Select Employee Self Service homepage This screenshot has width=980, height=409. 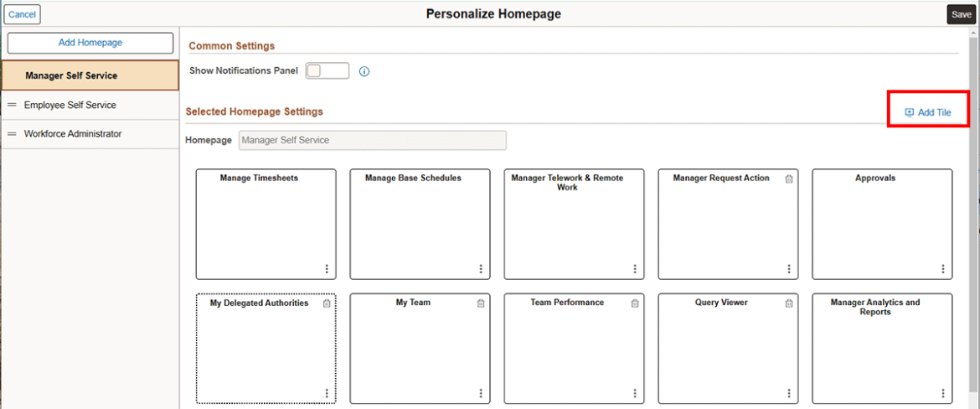(70, 106)
